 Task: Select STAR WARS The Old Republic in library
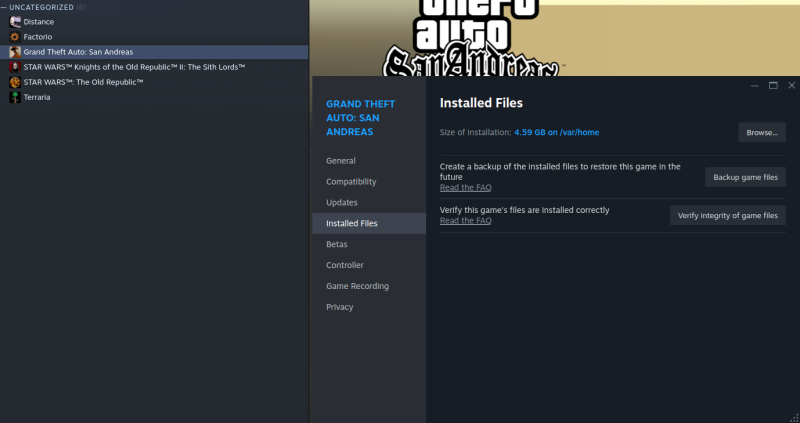click(83, 82)
